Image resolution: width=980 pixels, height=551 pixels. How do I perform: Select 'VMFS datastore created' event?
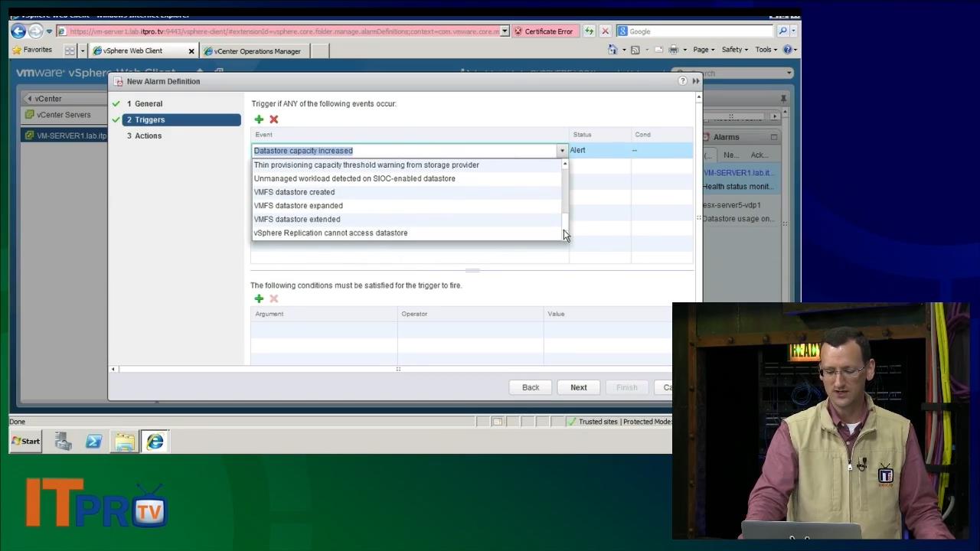tap(407, 193)
